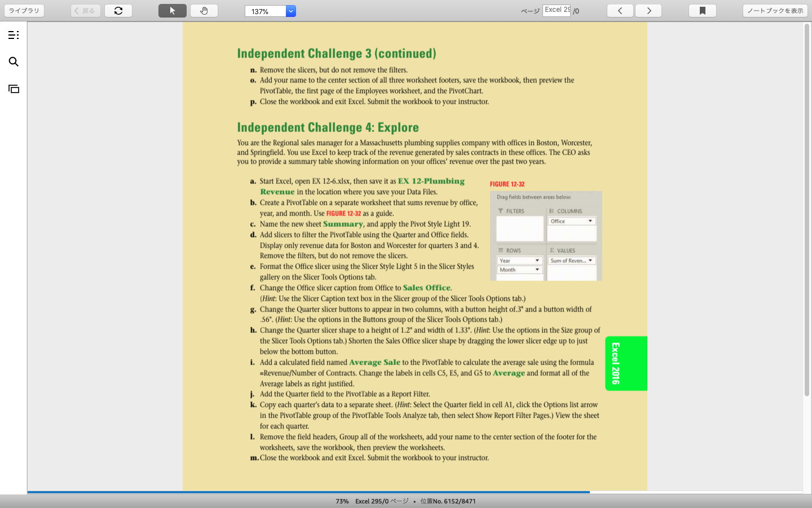Viewport: 812px width, 508px height.
Task: Click the 137% zoom field
Action: (x=266, y=11)
